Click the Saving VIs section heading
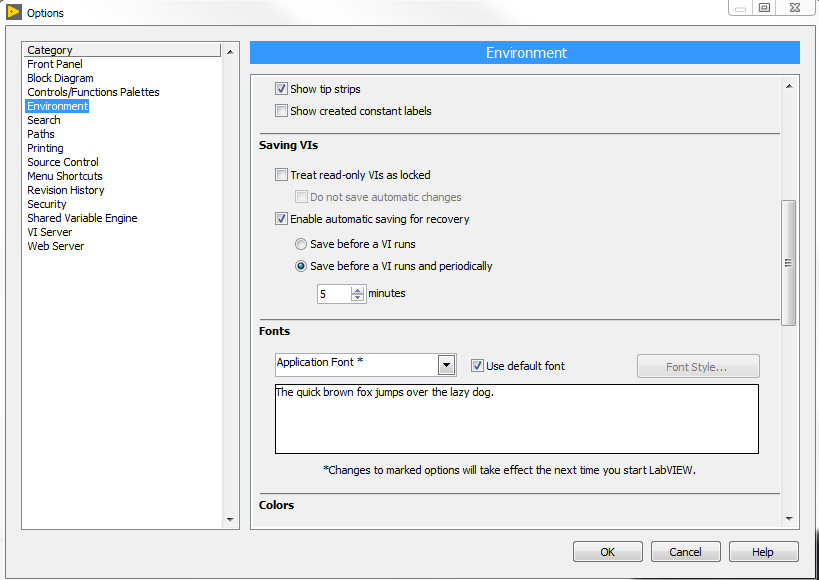 [x=288, y=145]
